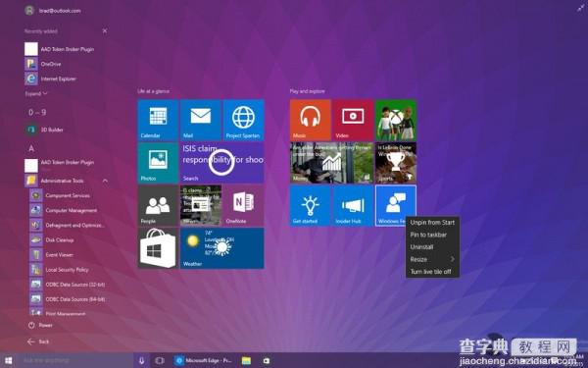
Task: Click the user account name
Action: click(60, 11)
